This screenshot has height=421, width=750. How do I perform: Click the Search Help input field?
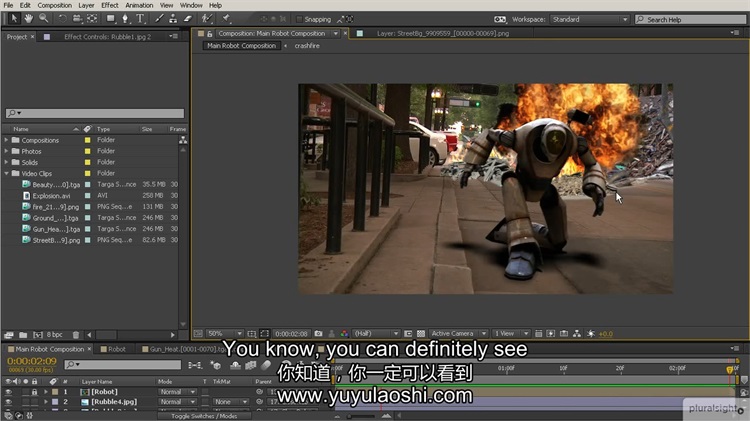pos(690,20)
